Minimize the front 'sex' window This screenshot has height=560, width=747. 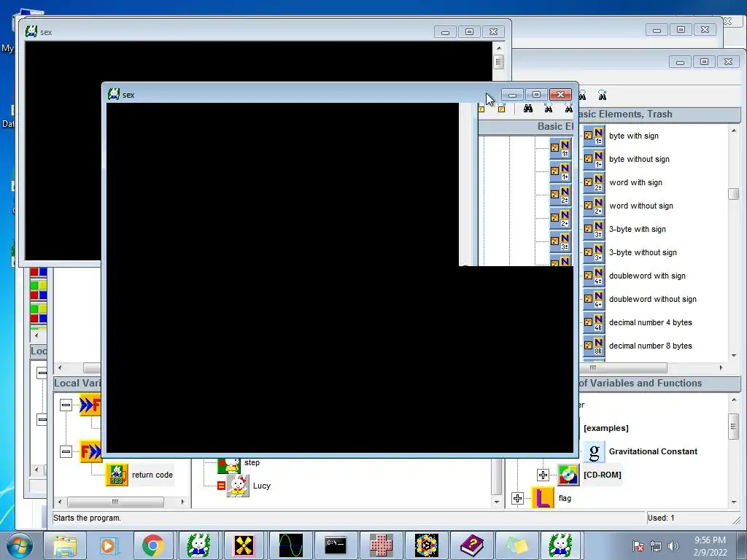click(512, 95)
